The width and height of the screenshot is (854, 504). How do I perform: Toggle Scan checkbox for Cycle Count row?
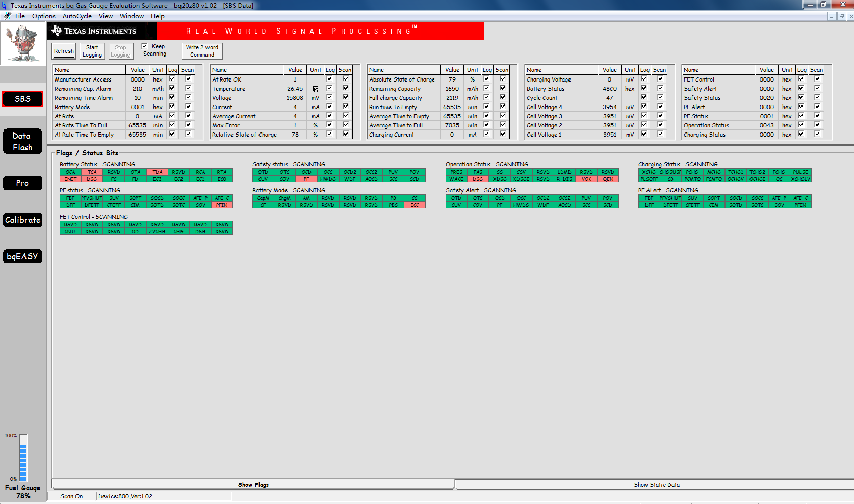(660, 97)
